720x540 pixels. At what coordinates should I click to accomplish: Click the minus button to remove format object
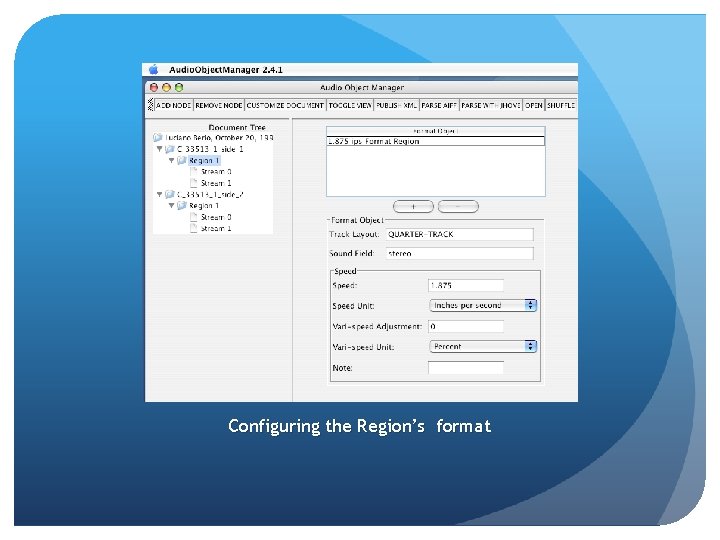(x=458, y=207)
